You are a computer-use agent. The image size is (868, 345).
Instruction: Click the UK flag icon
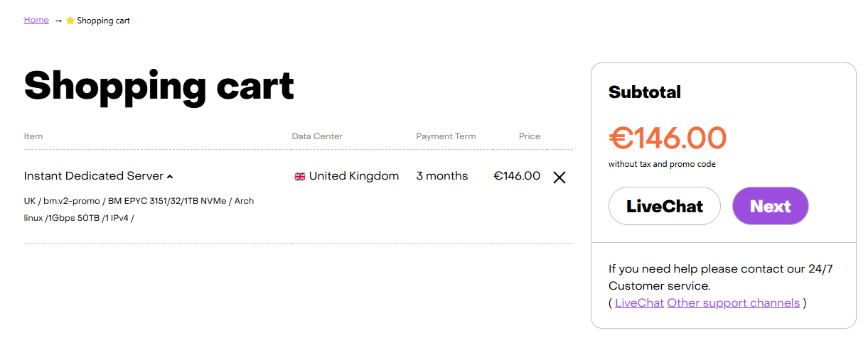300,177
